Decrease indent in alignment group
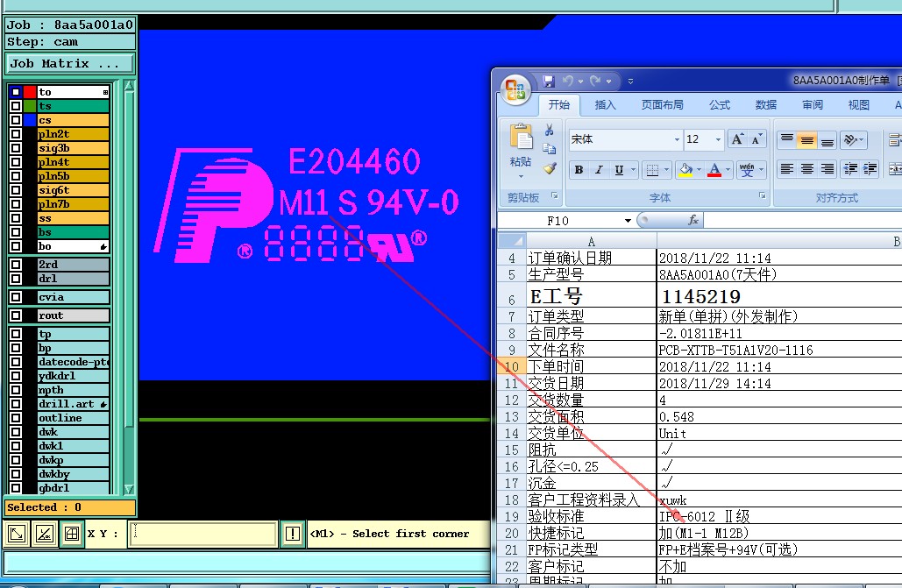The height and width of the screenshot is (588, 902). pyautogui.click(x=849, y=169)
